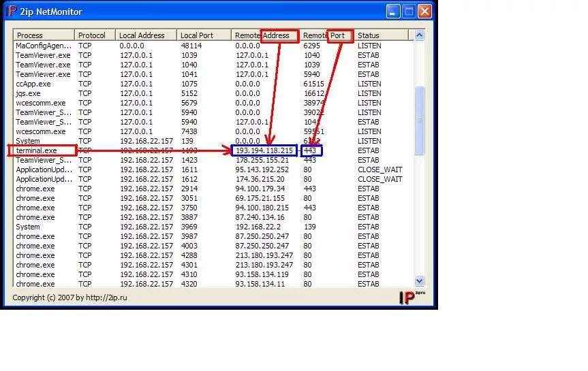Click remote port 59561
Screen dimensions: 588x371
pos(313,131)
